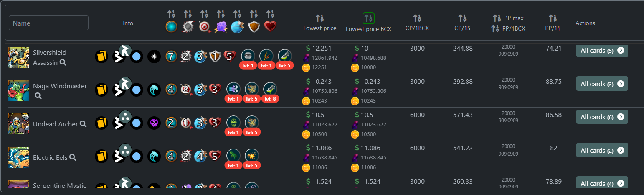Open All cards (6) for Undead Archer
The width and height of the screenshot is (644, 195).
(x=602, y=117)
